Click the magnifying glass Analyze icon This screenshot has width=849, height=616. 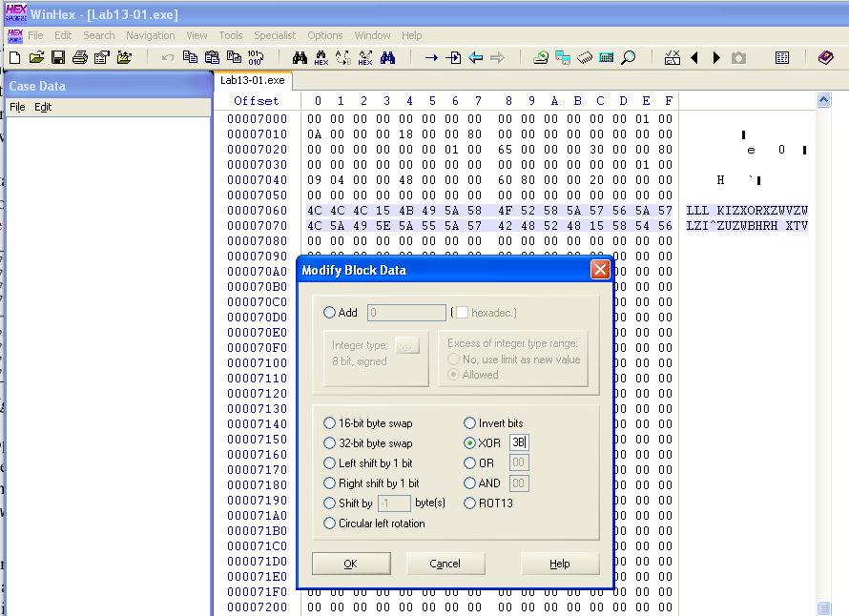click(x=628, y=57)
